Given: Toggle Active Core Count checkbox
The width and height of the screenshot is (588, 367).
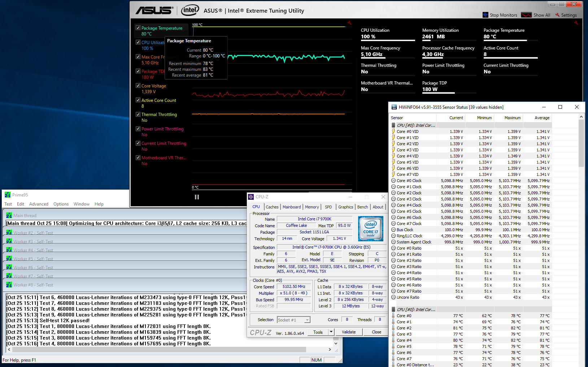Looking at the screenshot, I should (x=138, y=100).
